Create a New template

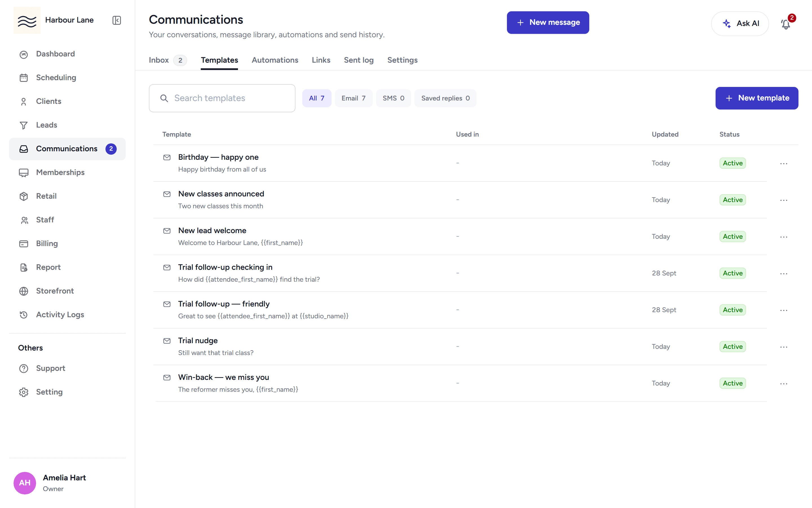coord(757,98)
